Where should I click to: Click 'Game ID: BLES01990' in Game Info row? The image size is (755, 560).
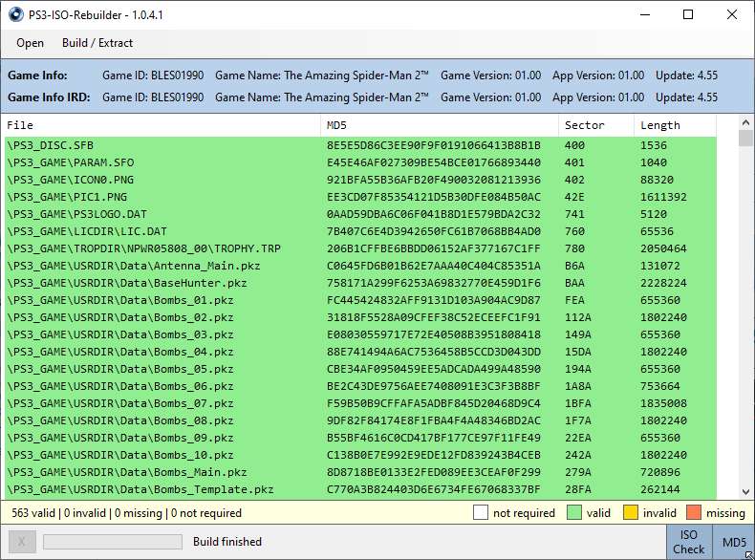pos(153,75)
